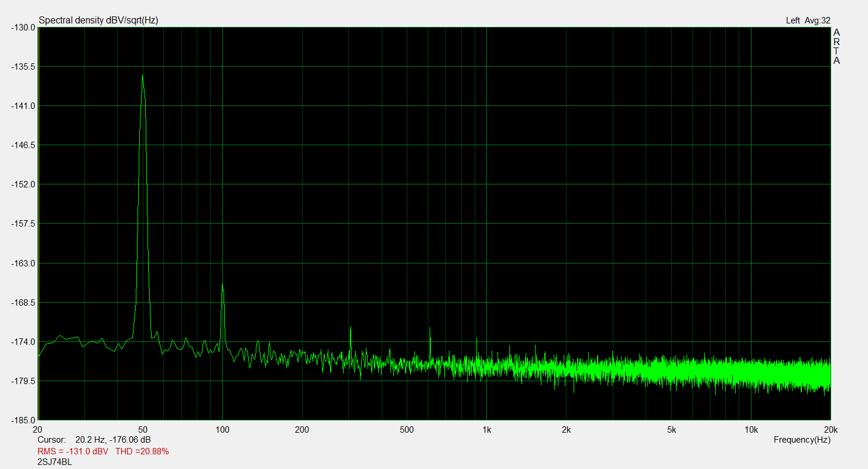Click the '500' frequency axis label
This screenshot has height=469, width=868.
pyautogui.click(x=407, y=430)
